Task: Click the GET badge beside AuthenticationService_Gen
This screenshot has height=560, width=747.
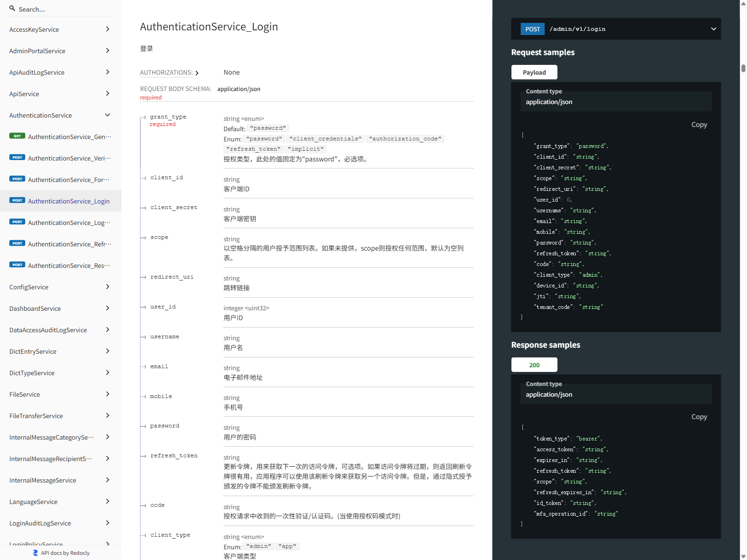Action: click(x=17, y=136)
